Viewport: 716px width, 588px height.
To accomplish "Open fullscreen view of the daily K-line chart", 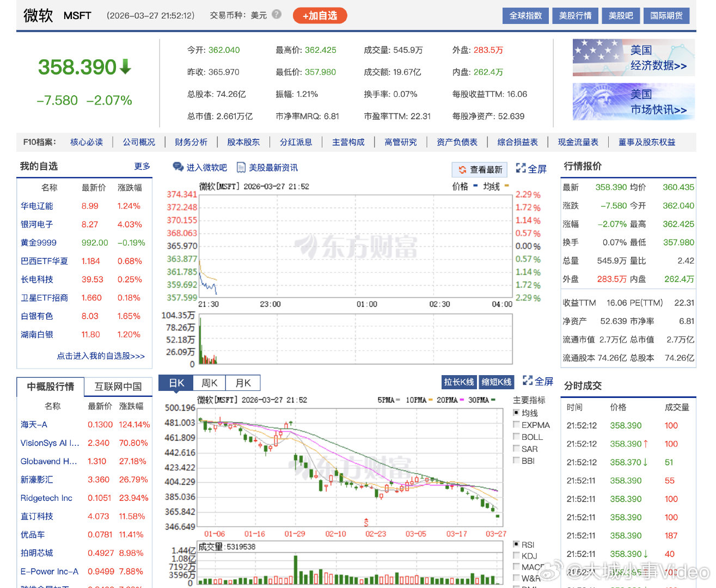I will click(537, 382).
